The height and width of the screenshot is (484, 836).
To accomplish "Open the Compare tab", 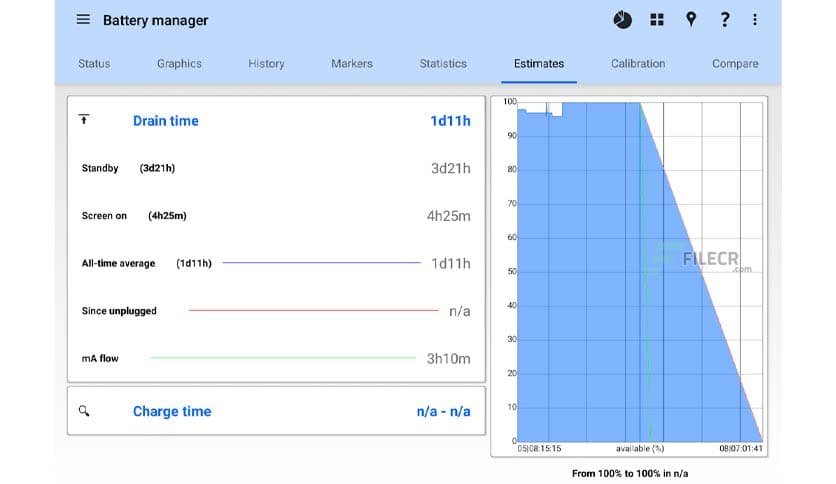I will coord(735,63).
